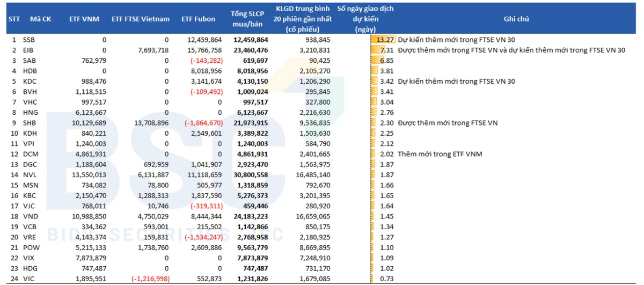Select the 'ETF Fubon' column header
This screenshot has width=644, height=285.
tap(199, 19)
